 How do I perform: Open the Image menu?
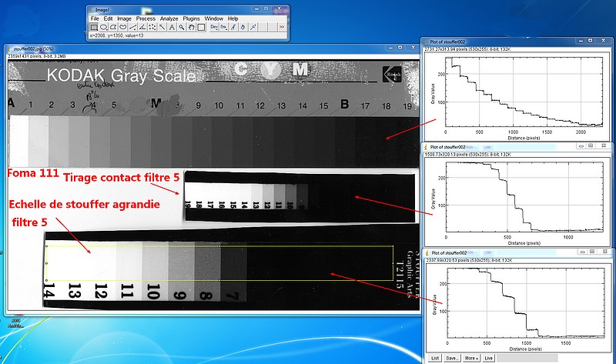124,18
